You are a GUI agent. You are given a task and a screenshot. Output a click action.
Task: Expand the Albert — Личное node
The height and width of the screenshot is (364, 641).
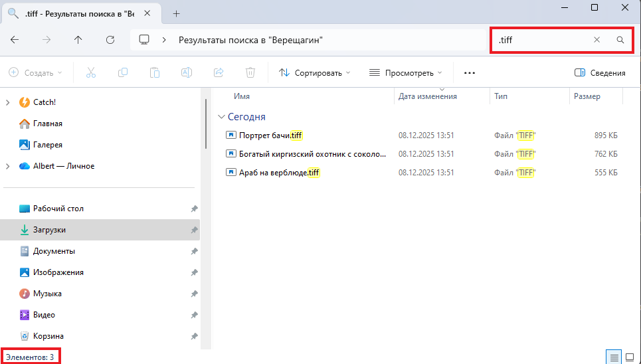tap(8, 166)
